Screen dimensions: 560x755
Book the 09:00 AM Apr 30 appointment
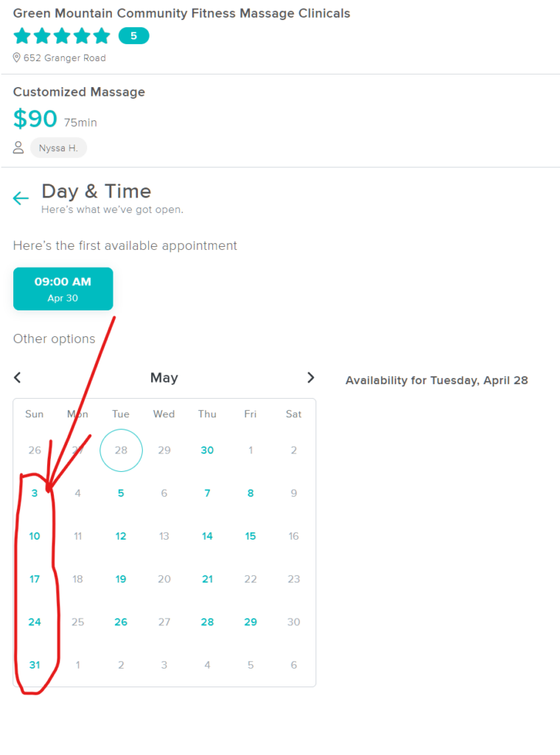[63, 289]
